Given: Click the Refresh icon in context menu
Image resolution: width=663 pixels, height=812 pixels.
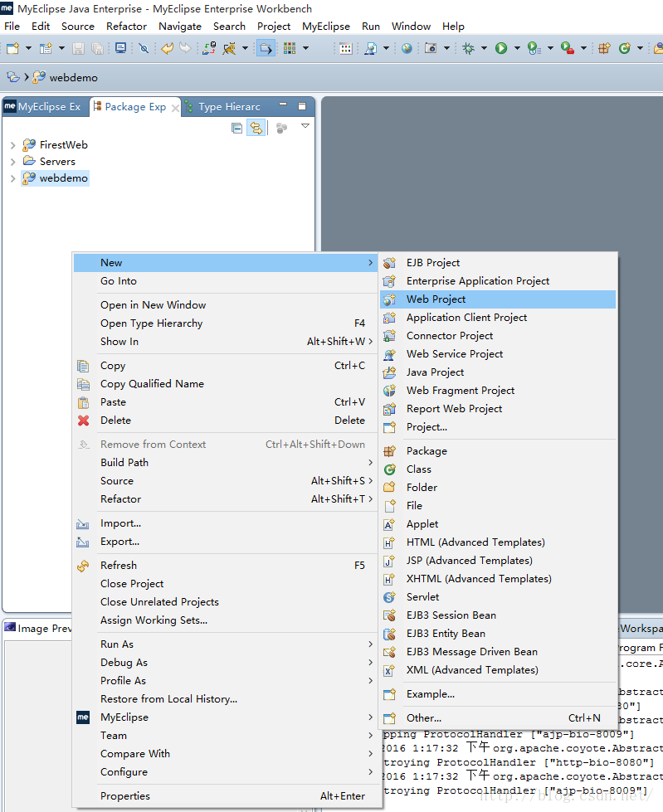Looking at the screenshot, I should coord(83,566).
